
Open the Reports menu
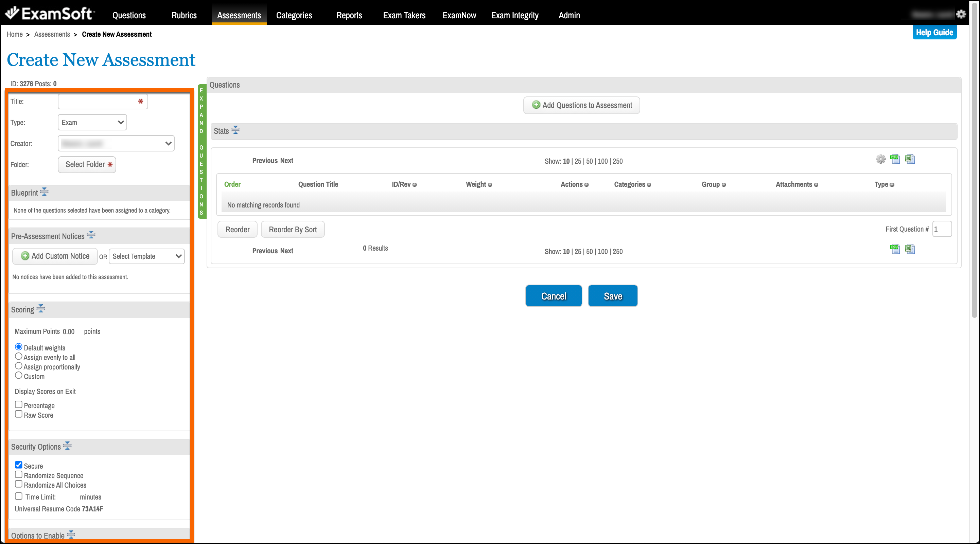(349, 15)
